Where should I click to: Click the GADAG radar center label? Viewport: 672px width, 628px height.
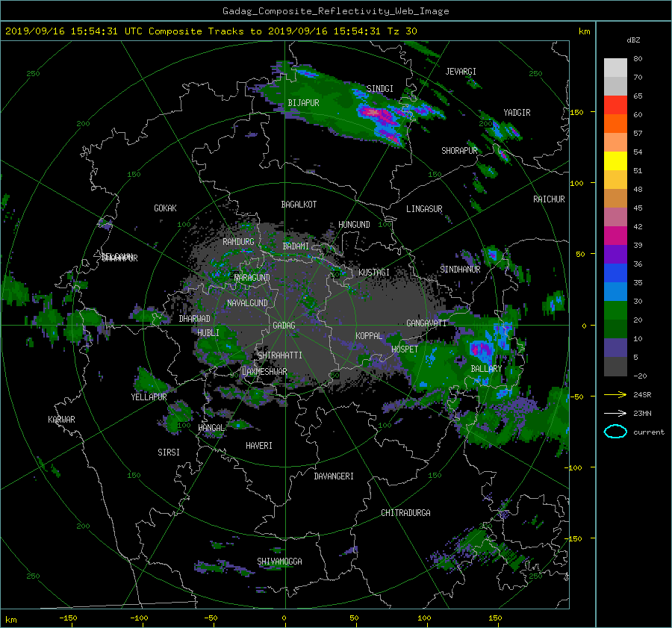(x=284, y=326)
